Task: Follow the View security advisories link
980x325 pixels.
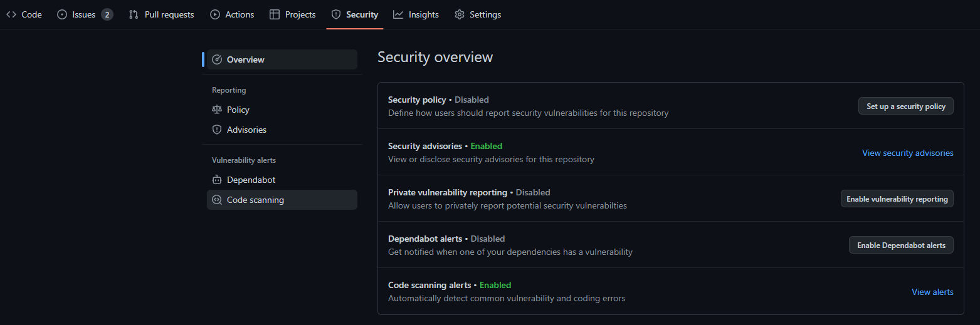Action: [908, 153]
